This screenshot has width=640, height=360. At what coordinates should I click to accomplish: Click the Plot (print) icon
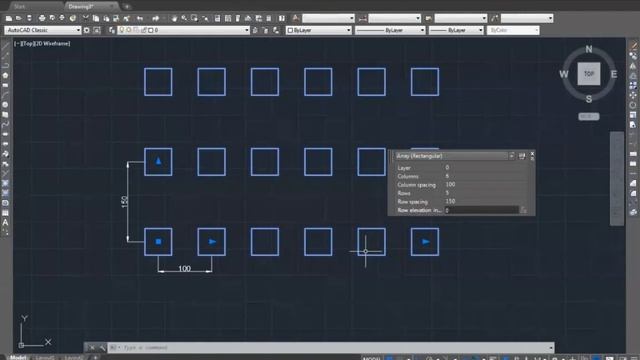(x=42, y=18)
